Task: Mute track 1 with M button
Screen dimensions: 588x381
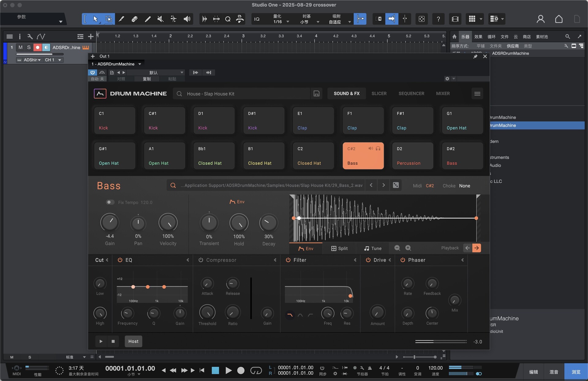Action: 21,47
